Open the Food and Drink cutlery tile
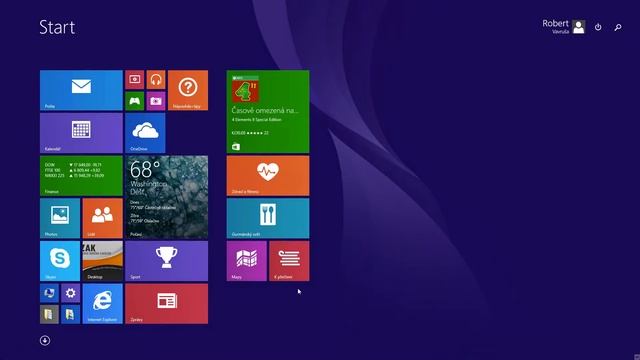This screenshot has height=360, width=640. 268,218
